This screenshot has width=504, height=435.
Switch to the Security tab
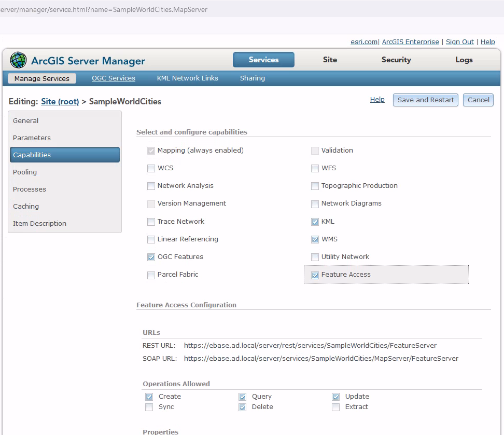(396, 60)
